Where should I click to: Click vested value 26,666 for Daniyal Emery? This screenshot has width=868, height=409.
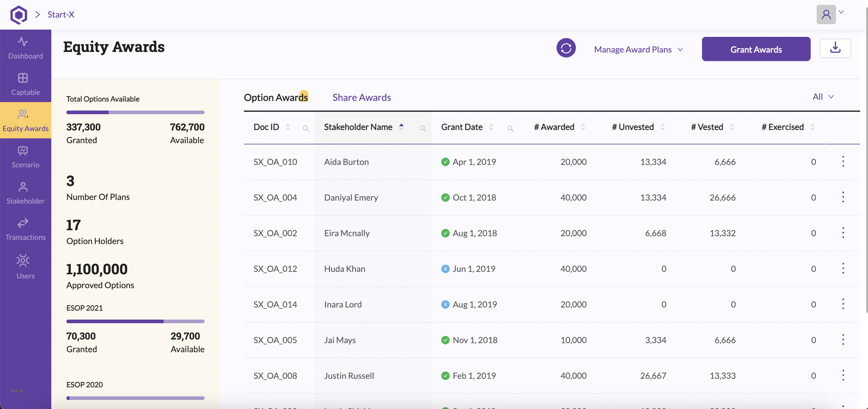pyautogui.click(x=723, y=198)
